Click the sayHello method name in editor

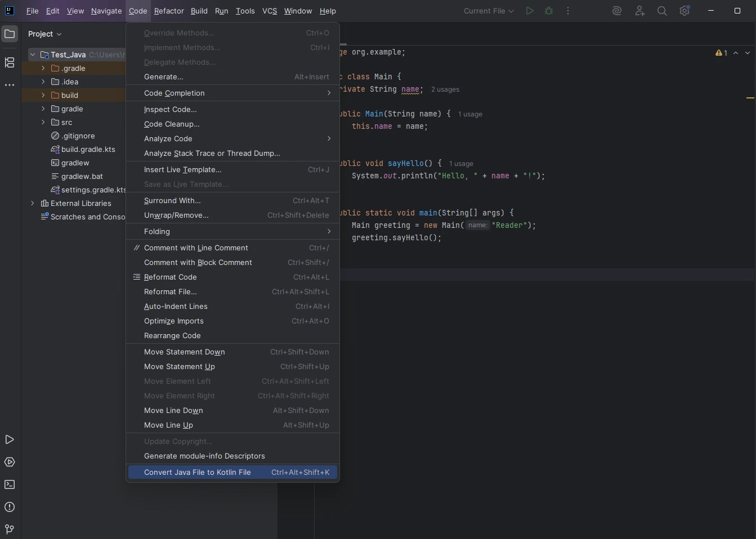tap(405, 163)
